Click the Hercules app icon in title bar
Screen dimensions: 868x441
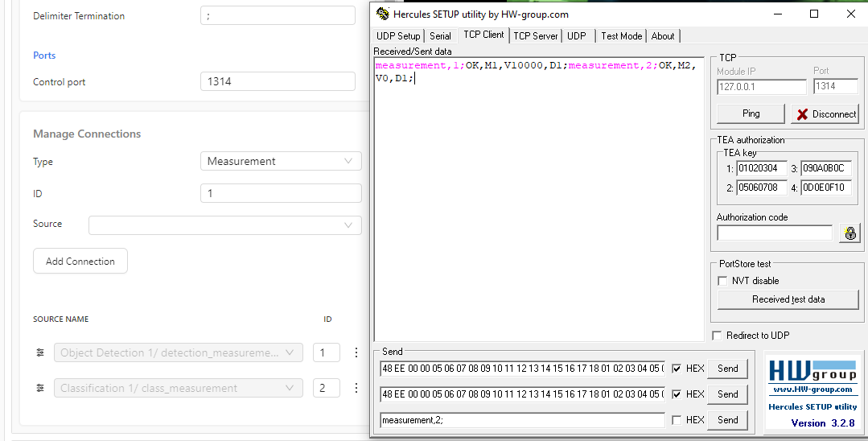pyautogui.click(x=382, y=14)
